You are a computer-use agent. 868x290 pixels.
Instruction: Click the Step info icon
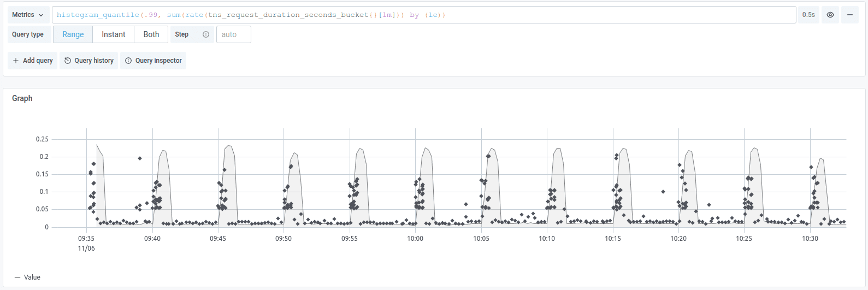tap(206, 34)
